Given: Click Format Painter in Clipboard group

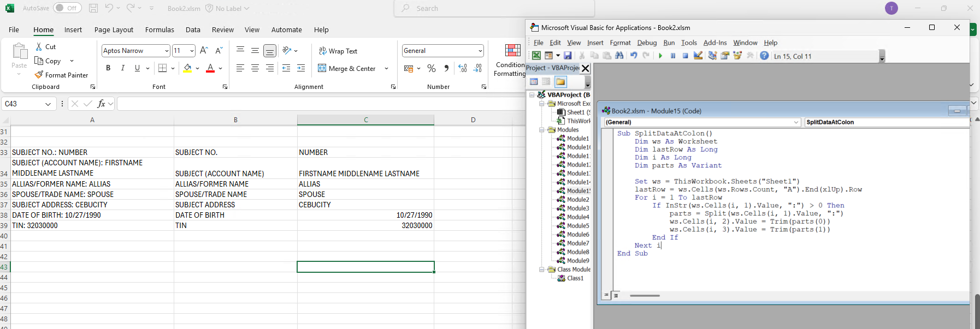Looking at the screenshot, I should pos(61,75).
